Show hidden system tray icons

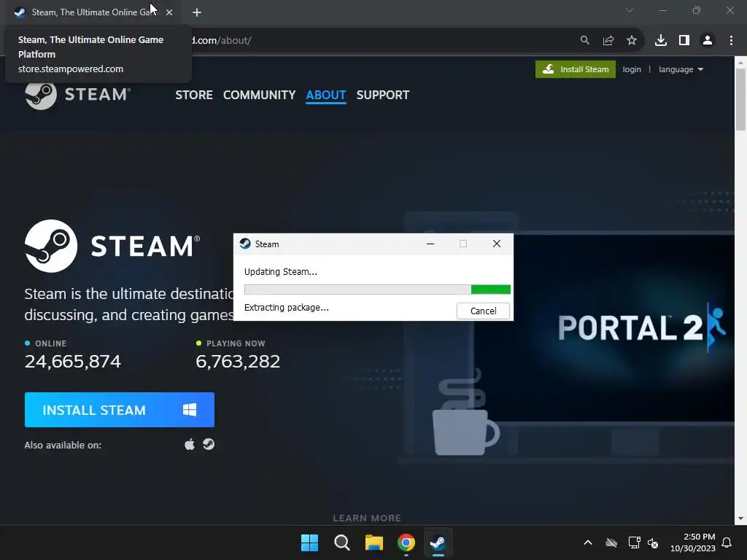point(588,542)
